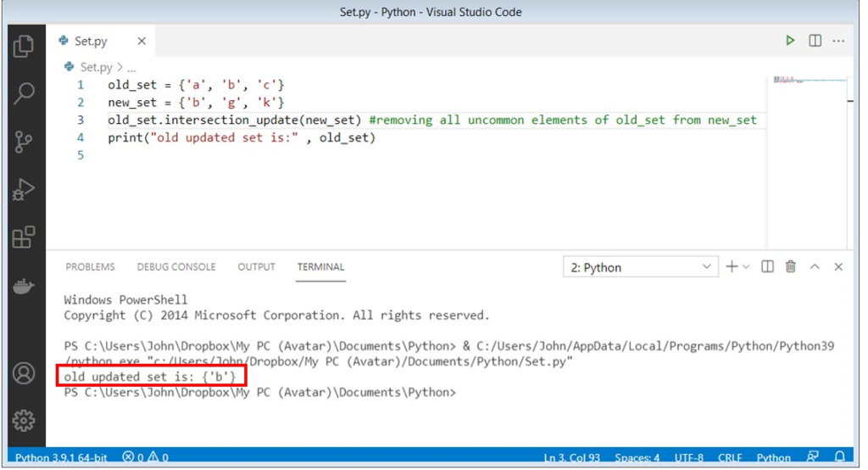Click line number 1 in gutter
Screen dimensions: 868x470
click(x=81, y=85)
